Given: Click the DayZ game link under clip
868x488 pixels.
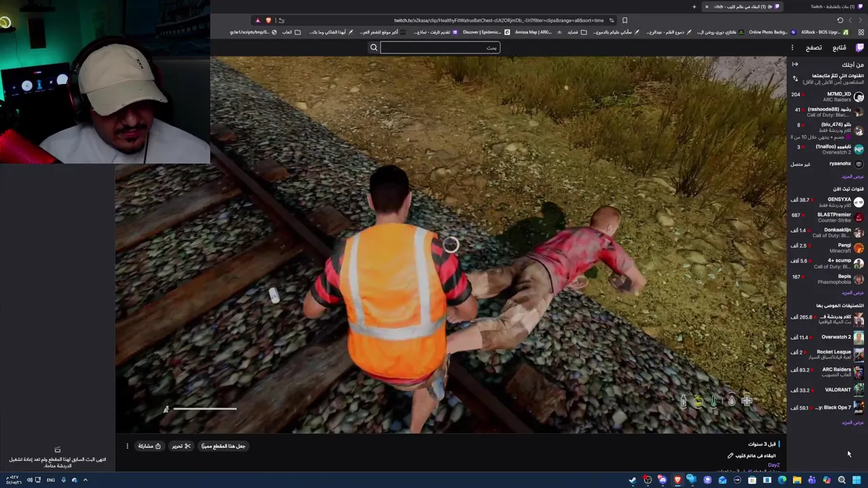Looking at the screenshot, I should (774, 465).
